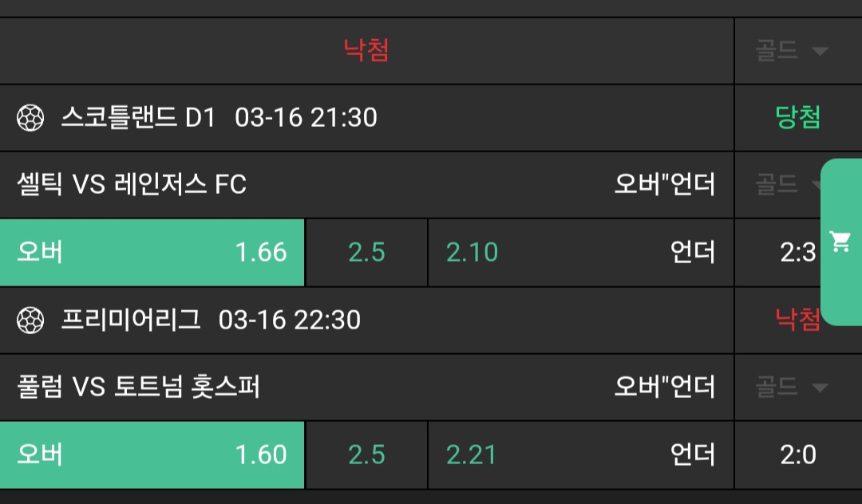This screenshot has height=504, width=862.
Task: Click soccer ball icon beside 프리미어리그
Action: (x=30, y=321)
